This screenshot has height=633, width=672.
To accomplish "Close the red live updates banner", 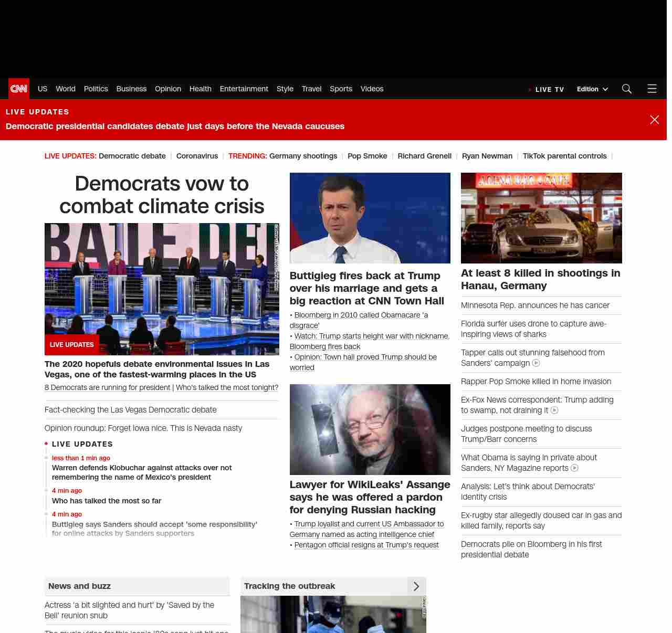I will pyautogui.click(x=654, y=120).
